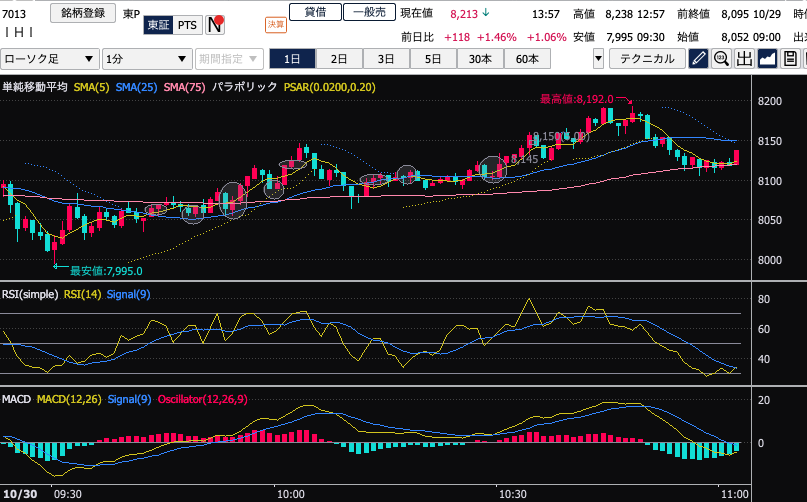807x502 pixels.
Task: Select the 東証 exchange toggle
Action: 158,24
